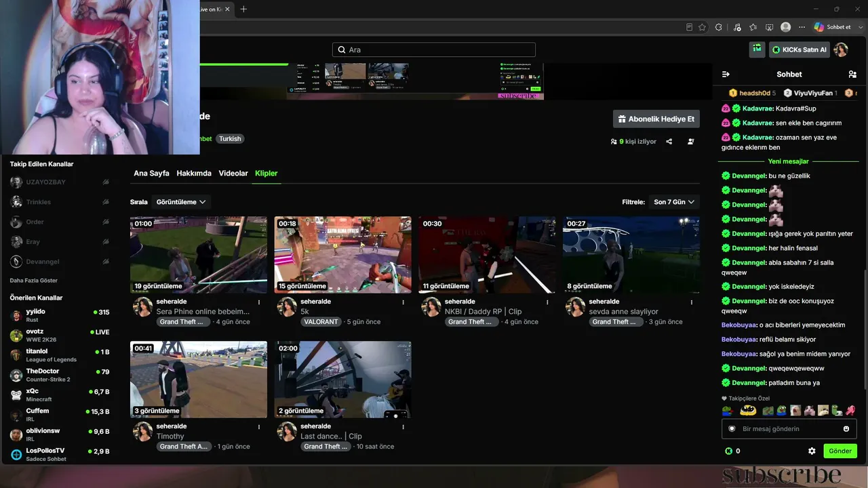Show more followed channels via Daha Fazla Göster

33,281
